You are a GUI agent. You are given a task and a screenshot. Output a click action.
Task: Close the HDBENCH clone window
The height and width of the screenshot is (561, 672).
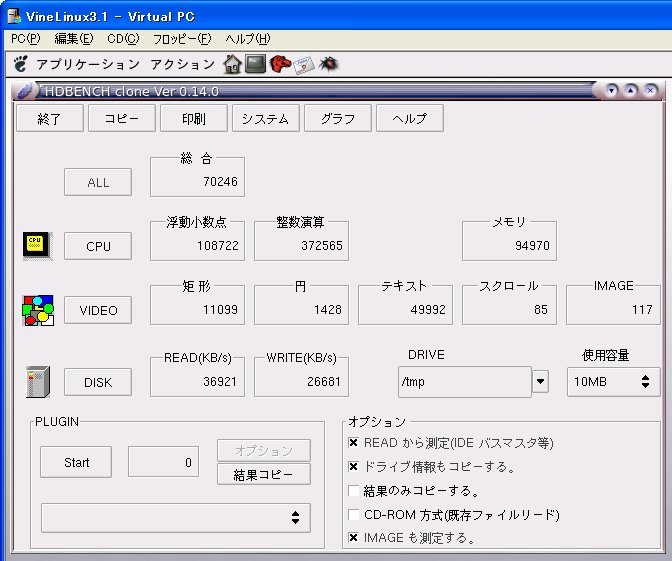coord(651,90)
